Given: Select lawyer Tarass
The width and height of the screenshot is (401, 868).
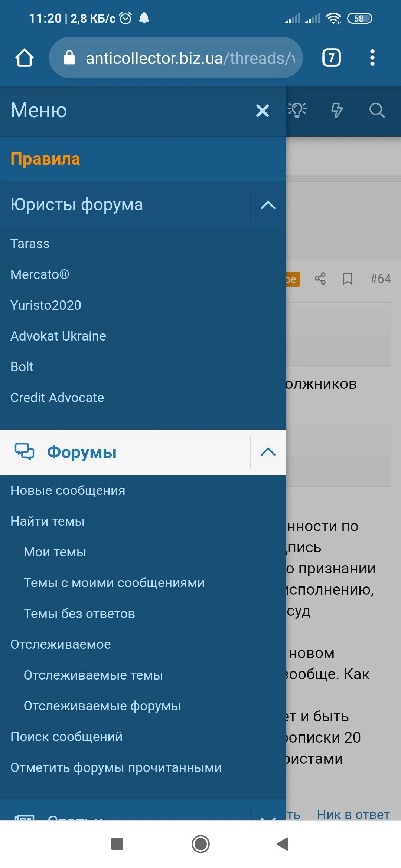Looking at the screenshot, I should click(30, 244).
